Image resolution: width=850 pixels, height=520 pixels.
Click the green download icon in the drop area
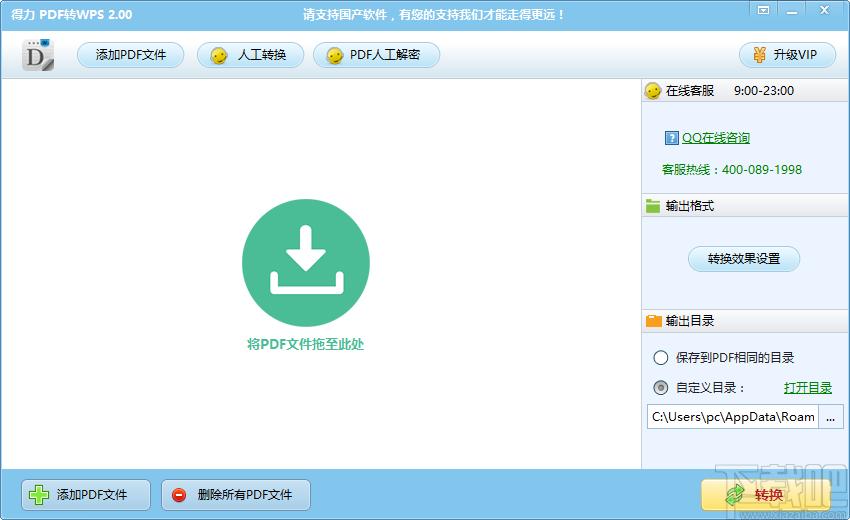click(x=306, y=263)
